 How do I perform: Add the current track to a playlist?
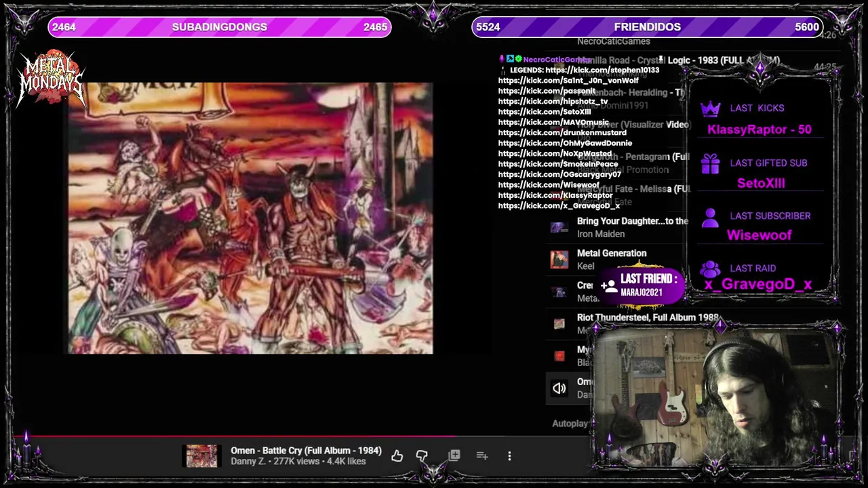tap(482, 456)
